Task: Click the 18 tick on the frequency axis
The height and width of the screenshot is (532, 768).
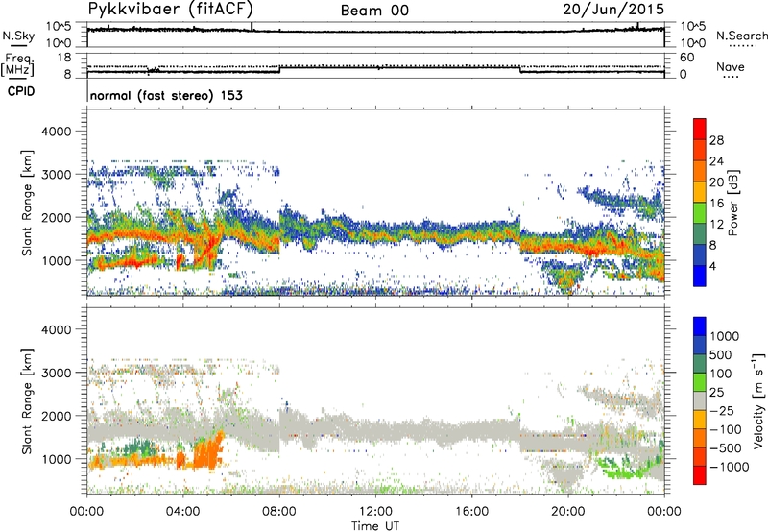Action: click(63, 57)
